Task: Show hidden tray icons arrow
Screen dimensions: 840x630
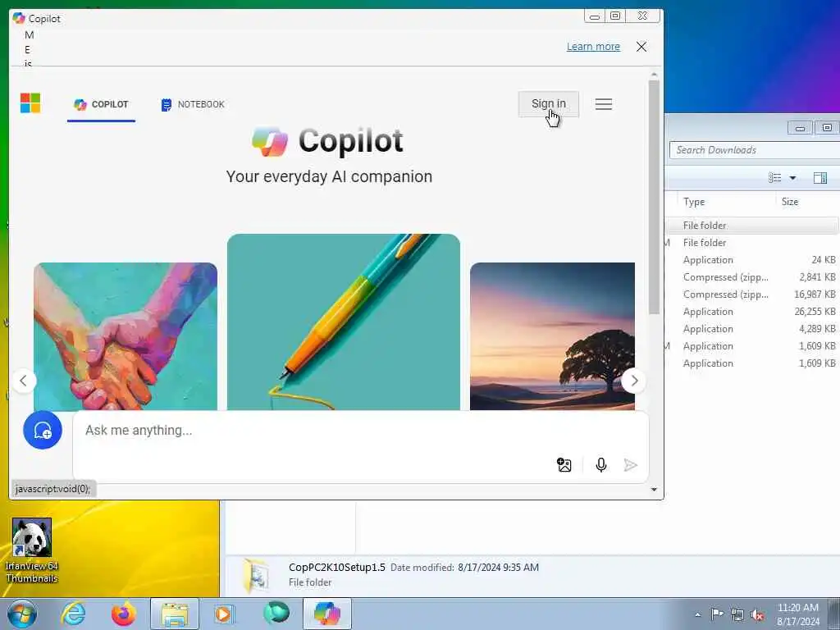Action: (697, 615)
